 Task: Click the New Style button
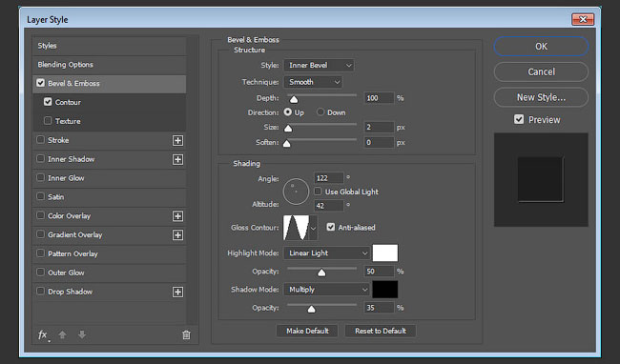coord(541,97)
